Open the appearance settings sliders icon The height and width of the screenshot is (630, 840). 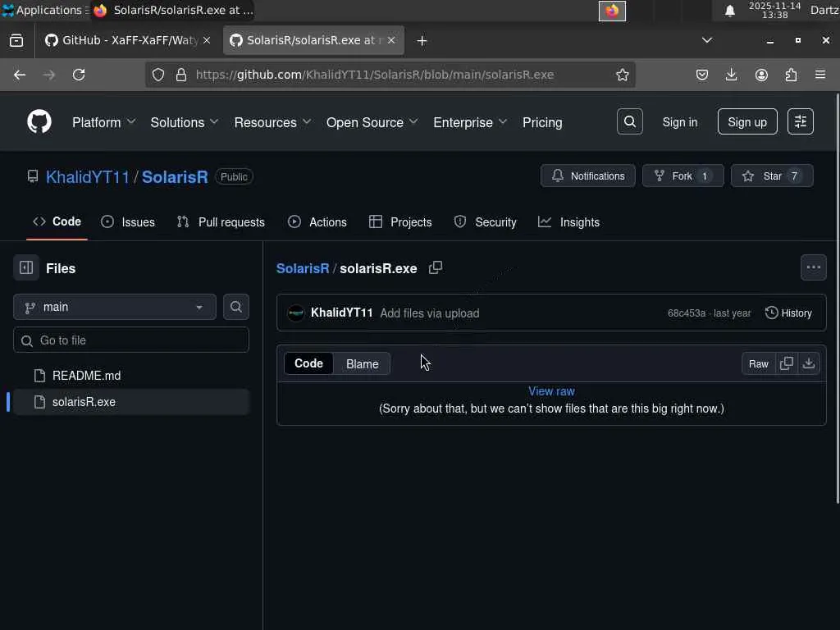click(801, 121)
